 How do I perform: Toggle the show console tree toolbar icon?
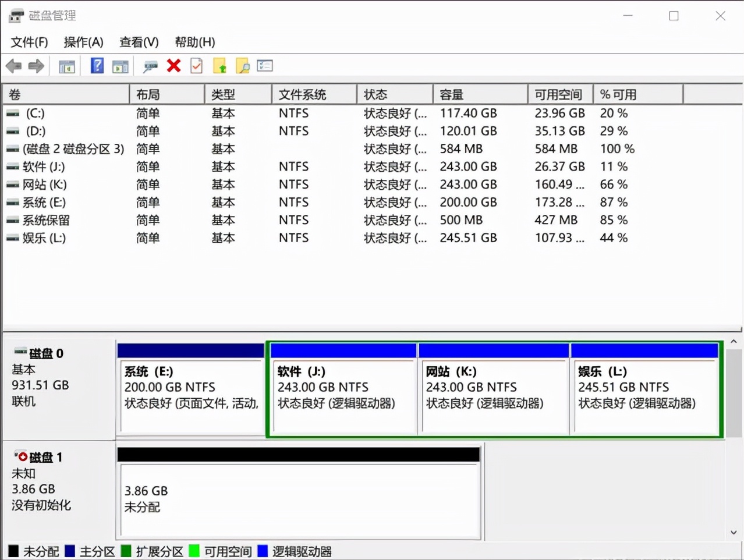pyautogui.click(x=66, y=66)
